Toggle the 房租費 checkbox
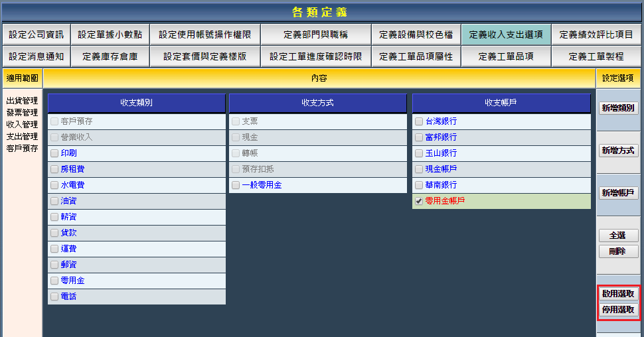The image size is (644, 337). click(x=54, y=169)
